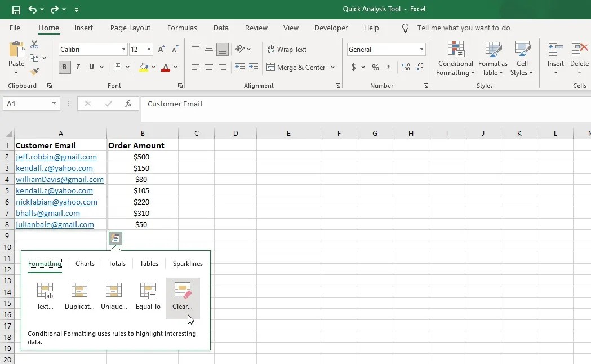Click Format as Table icon
Viewport: 591px width, 364px height.
point(493,58)
